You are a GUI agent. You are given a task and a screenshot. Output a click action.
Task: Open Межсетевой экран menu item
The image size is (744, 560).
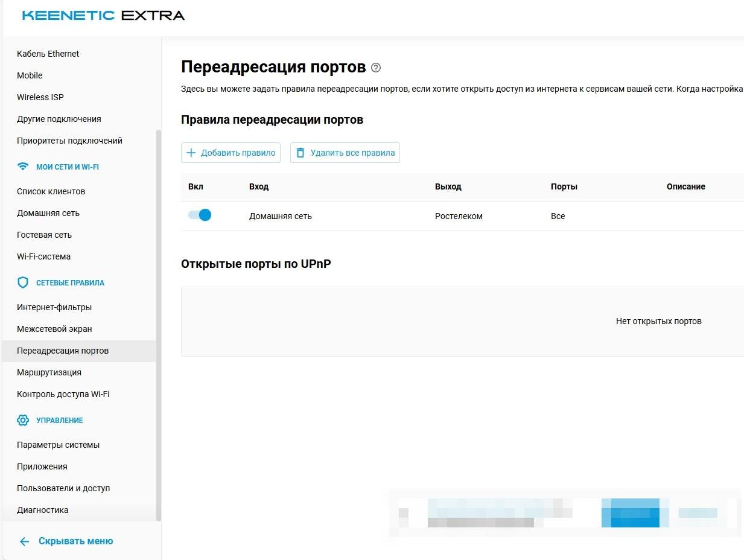[x=54, y=329]
